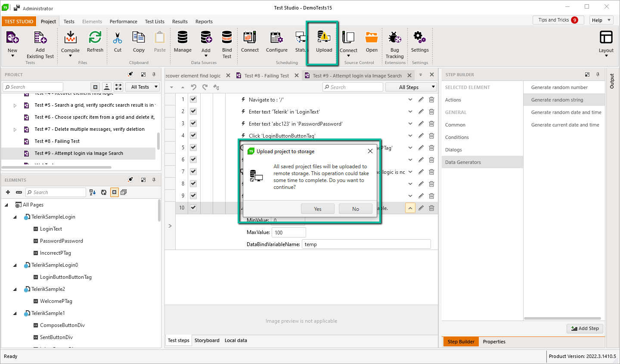Click the DataBindVariableName field

(x=366, y=244)
